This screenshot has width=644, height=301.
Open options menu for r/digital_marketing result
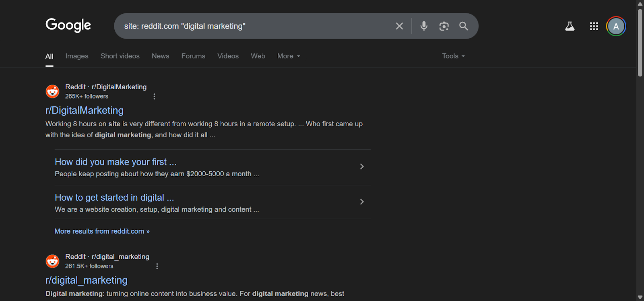pyautogui.click(x=157, y=266)
